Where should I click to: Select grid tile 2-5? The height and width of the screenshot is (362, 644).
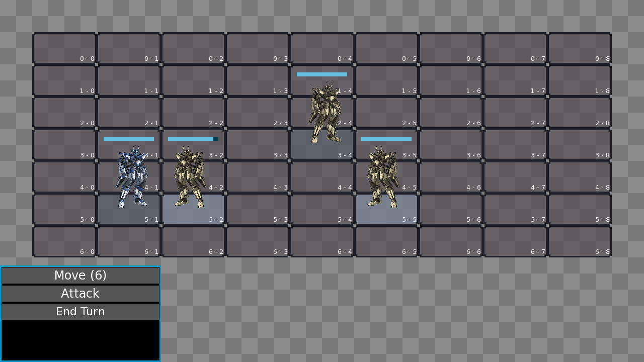(386, 113)
